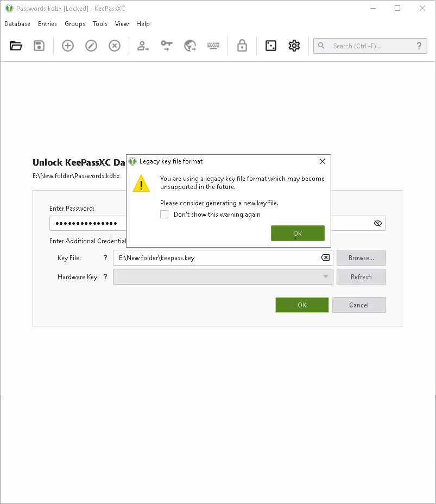Clear the Key File field
Viewport: 436px width, 504px height.
click(325, 257)
